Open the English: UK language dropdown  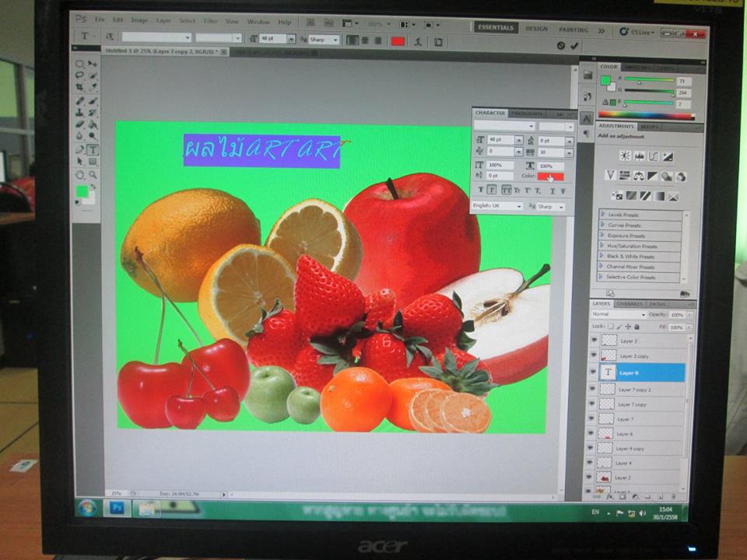(497, 206)
